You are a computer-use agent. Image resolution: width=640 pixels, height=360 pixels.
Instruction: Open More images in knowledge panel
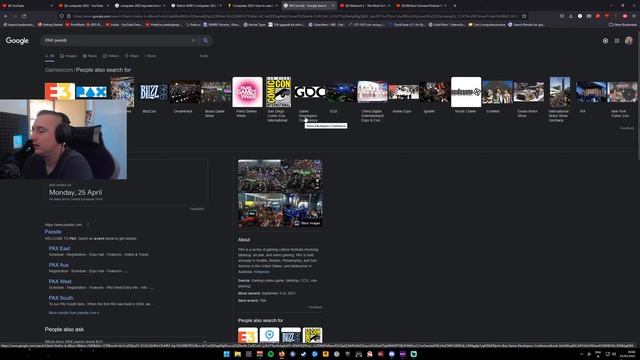click(307, 223)
